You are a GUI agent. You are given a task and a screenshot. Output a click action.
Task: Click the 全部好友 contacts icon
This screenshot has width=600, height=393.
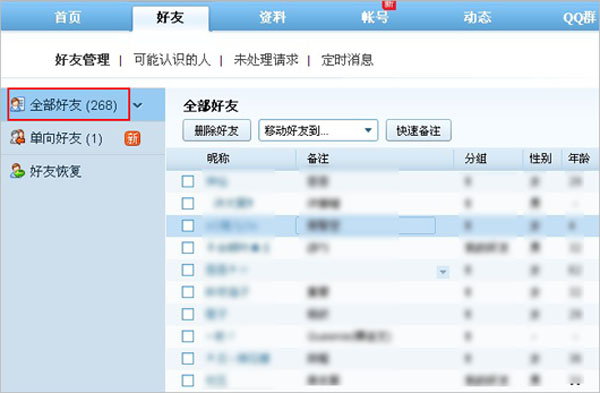pos(18,104)
